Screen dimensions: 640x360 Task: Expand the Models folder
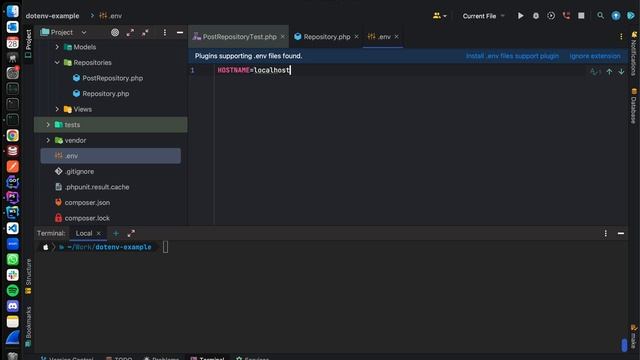[57, 47]
